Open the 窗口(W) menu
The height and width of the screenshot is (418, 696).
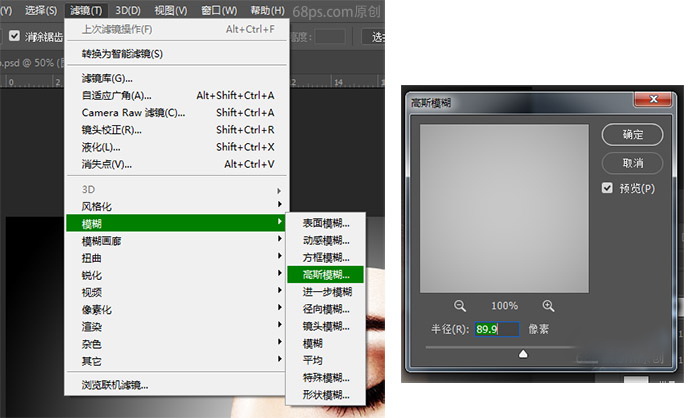click(219, 10)
